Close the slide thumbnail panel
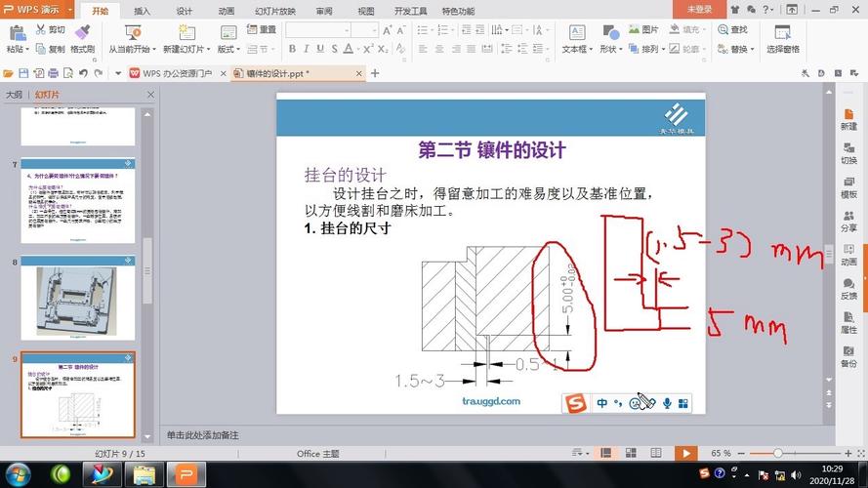Viewport: 868px width, 488px height. [x=150, y=95]
